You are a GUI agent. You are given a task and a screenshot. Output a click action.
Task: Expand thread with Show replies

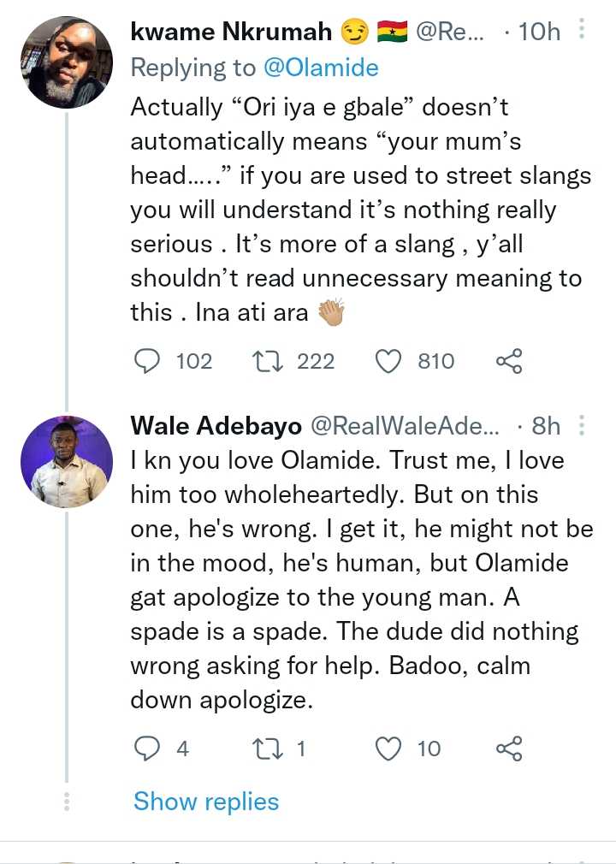206,802
